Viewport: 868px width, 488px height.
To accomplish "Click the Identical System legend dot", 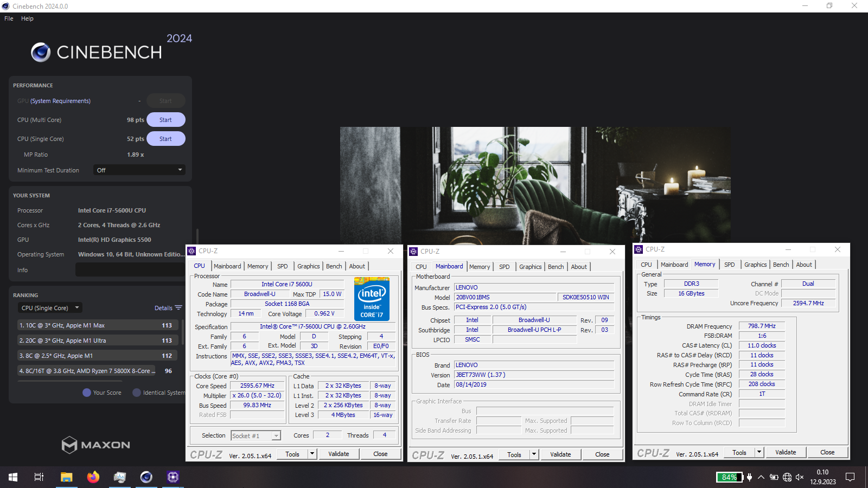I will (137, 393).
